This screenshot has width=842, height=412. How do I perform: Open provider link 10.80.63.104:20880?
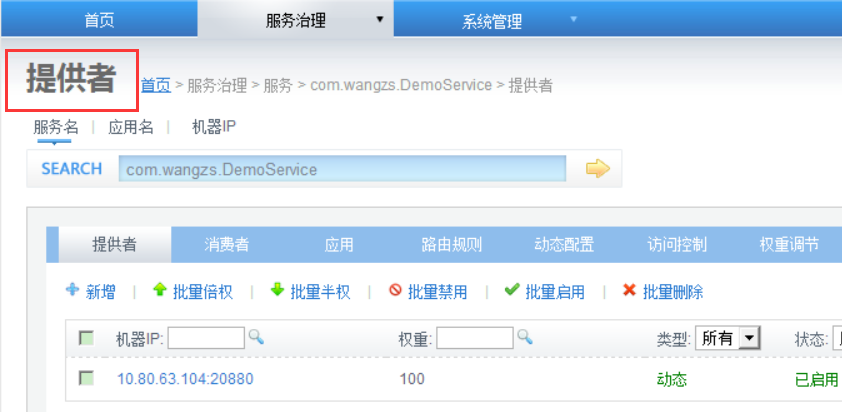point(185,379)
